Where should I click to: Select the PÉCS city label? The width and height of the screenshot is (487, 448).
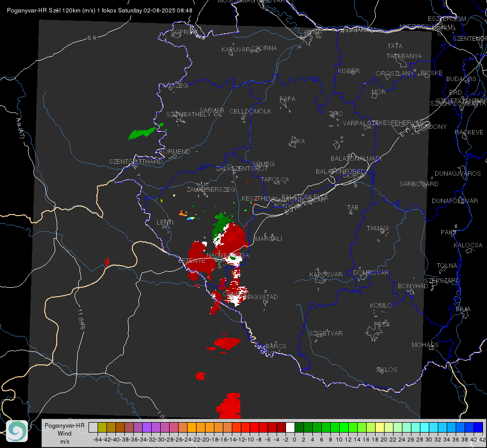[382, 325]
